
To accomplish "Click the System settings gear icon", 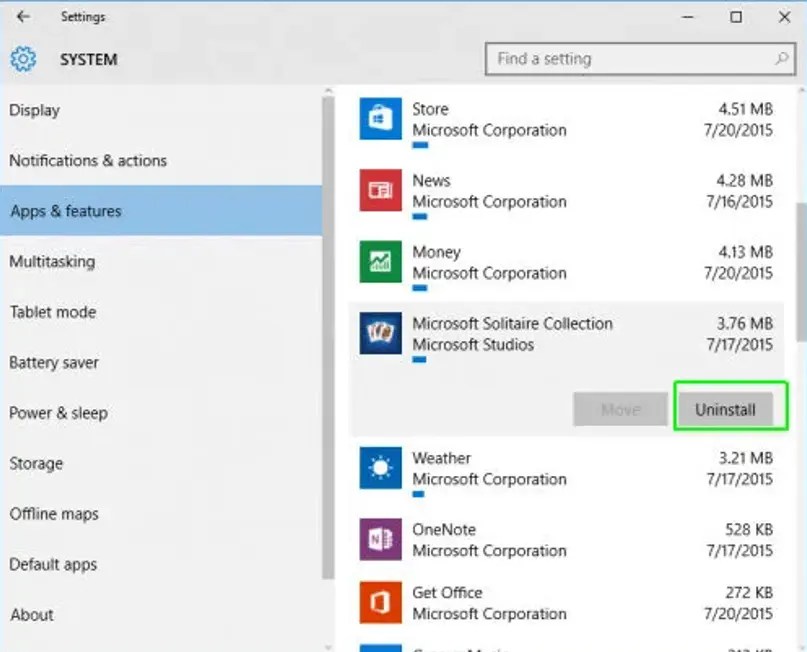I will pos(23,59).
